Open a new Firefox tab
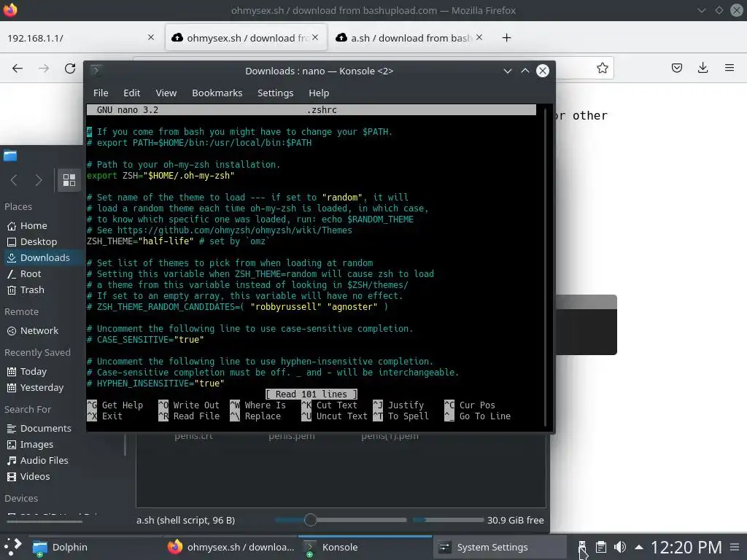This screenshot has width=747, height=560. point(506,38)
